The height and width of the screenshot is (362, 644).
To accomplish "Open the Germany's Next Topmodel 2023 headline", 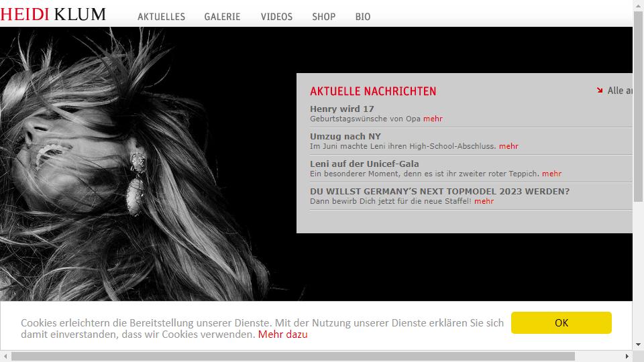I will click(440, 191).
